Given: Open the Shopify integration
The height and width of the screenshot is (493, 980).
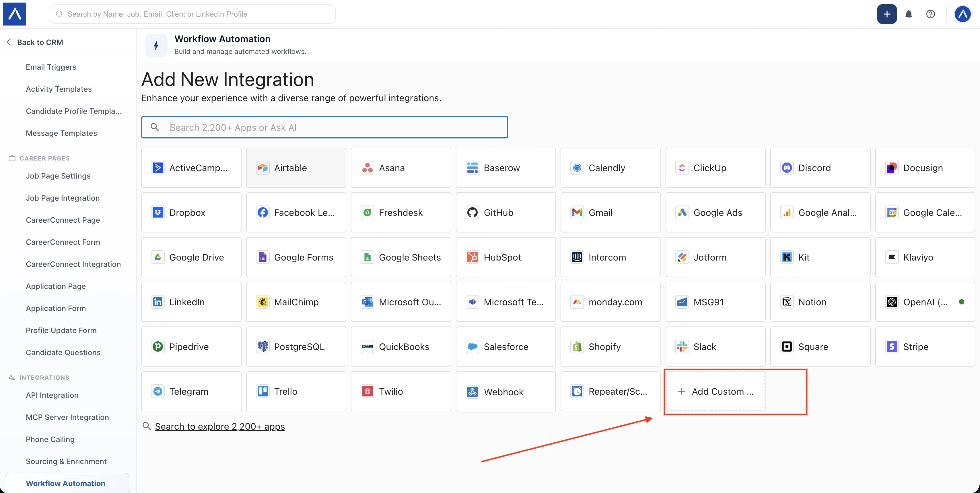Looking at the screenshot, I should (x=610, y=346).
